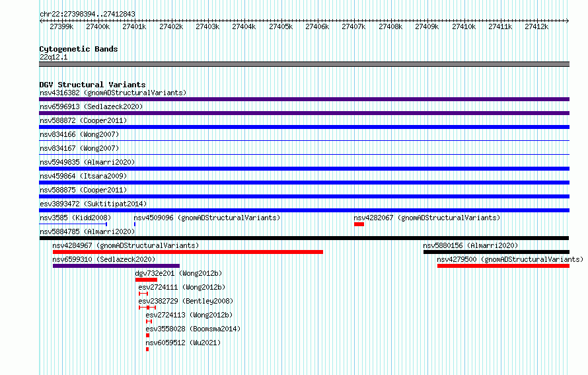The height and width of the screenshot is (375, 588).
Task: Click the small red square under esv3558028
Action: click(x=148, y=335)
